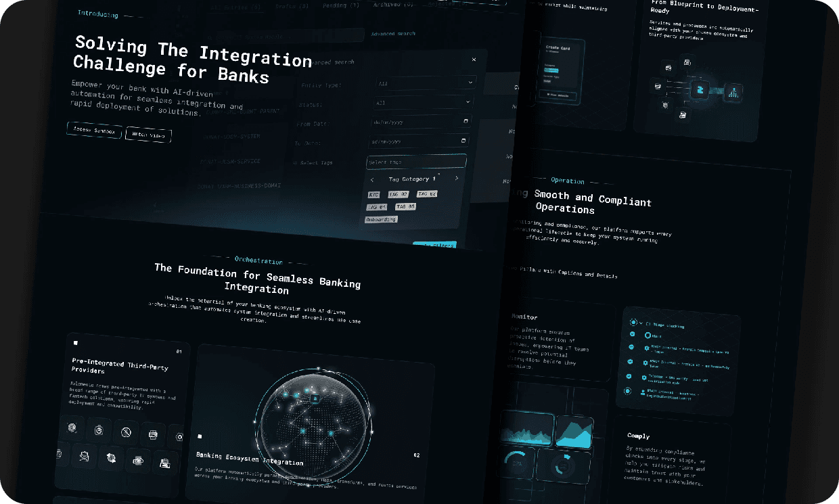The image size is (839, 504).
Task: Click Pre-Integrated Third-Party Providers heading
Action: (x=120, y=366)
